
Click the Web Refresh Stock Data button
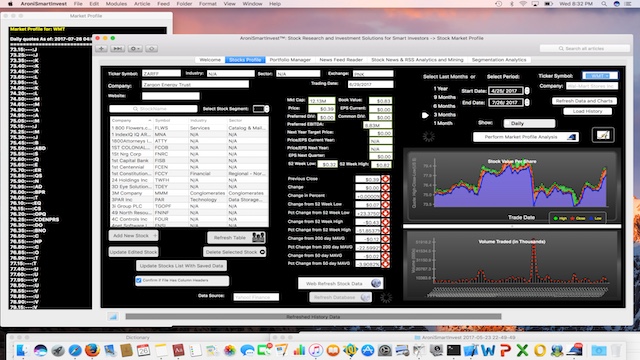coord(340,283)
